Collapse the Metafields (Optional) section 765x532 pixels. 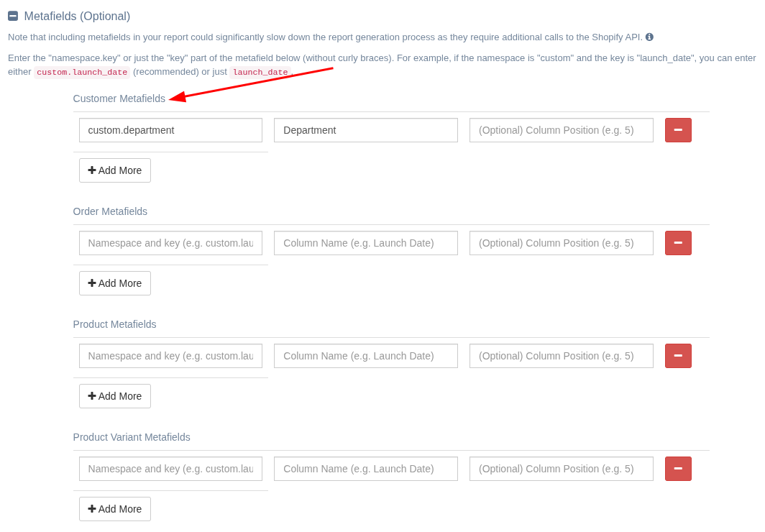(x=13, y=16)
